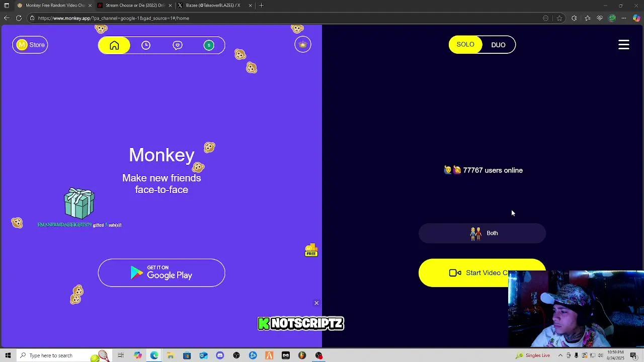Open Browser essentials heart icon
The image size is (644, 362).
[x=600, y=18]
